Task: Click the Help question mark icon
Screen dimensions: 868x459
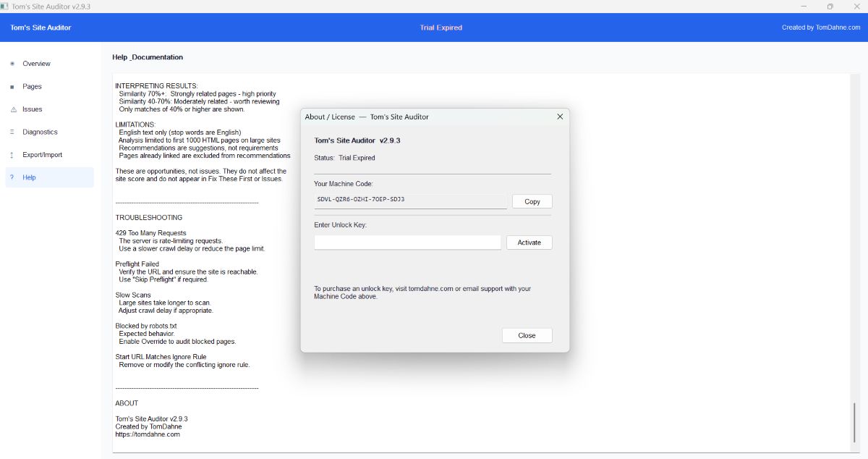Action: (12, 177)
